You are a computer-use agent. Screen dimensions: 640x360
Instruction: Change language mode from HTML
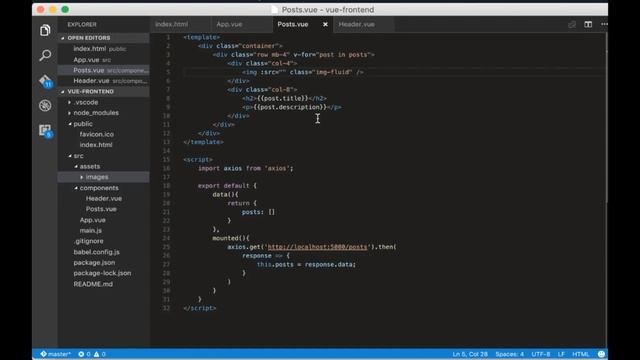(x=580, y=354)
